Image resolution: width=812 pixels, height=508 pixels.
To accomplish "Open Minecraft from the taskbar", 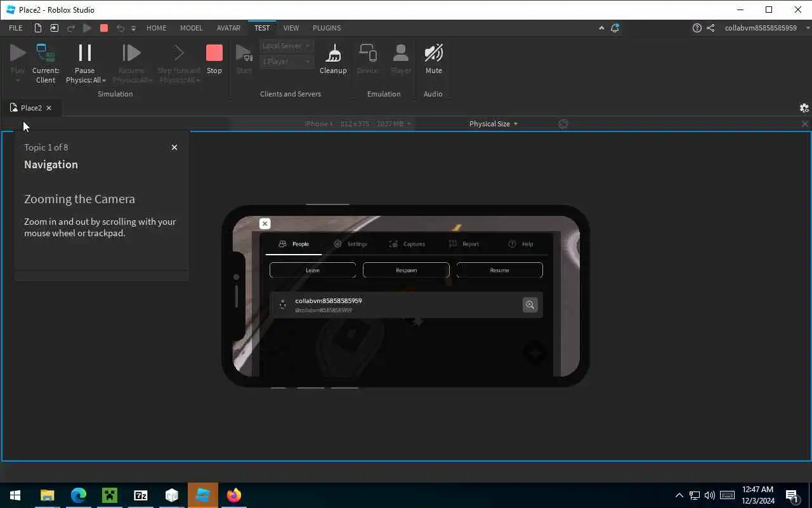I will point(110,495).
